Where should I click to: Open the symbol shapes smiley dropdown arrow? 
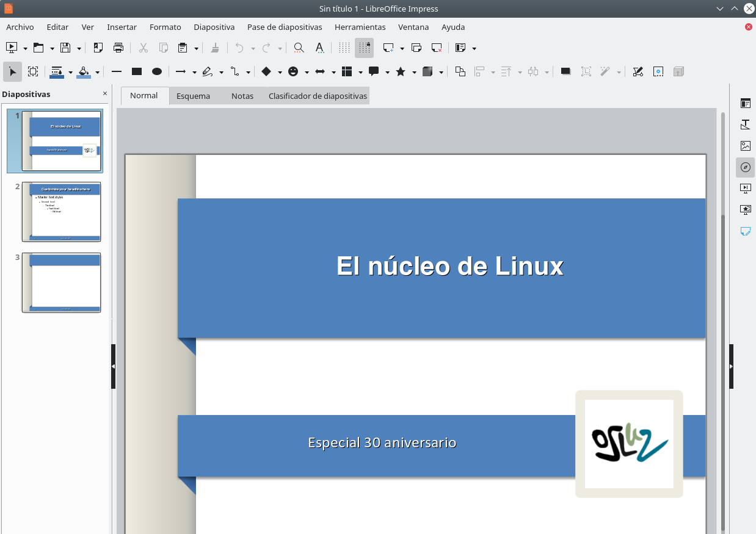(307, 72)
